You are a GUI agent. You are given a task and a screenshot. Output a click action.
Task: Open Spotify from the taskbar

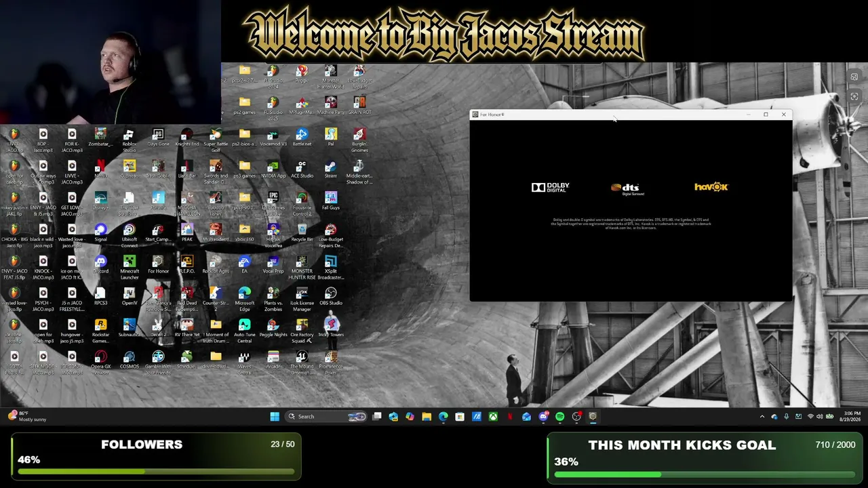(x=559, y=416)
